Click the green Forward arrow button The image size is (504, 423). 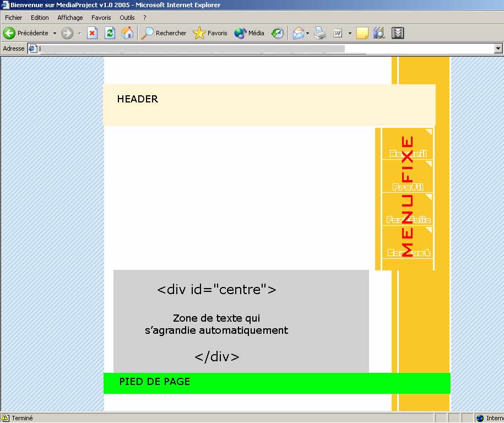pos(67,33)
